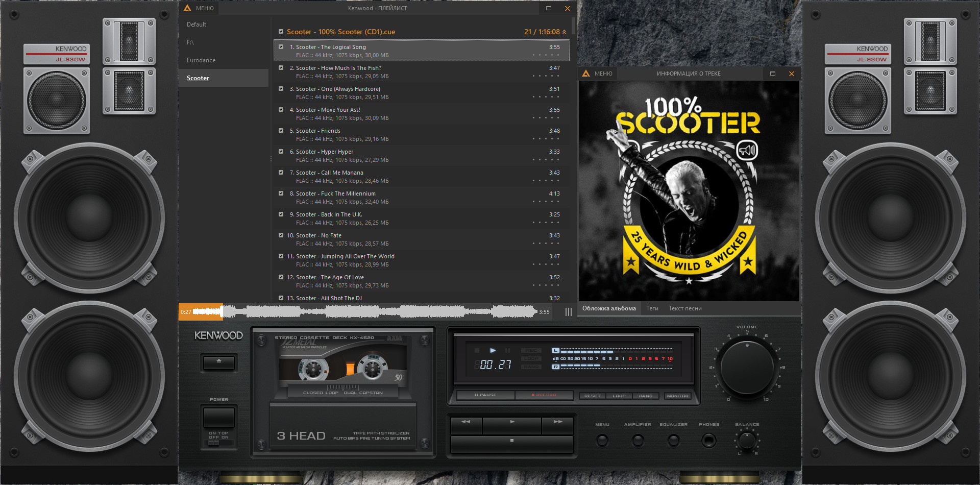The image size is (980, 485).
Task: Uncheck track 10 No Fate
Action: point(281,235)
